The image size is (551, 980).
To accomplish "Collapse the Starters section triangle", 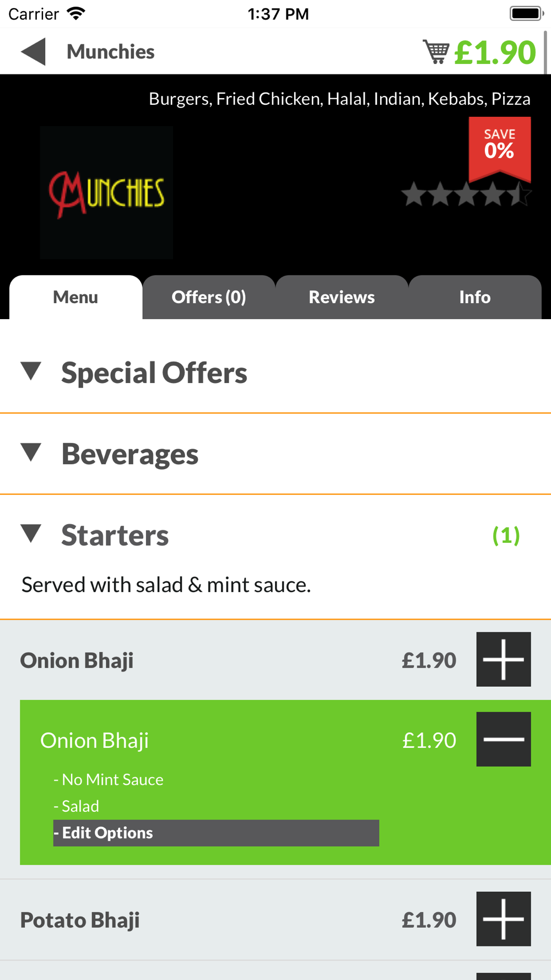I will [x=31, y=534].
